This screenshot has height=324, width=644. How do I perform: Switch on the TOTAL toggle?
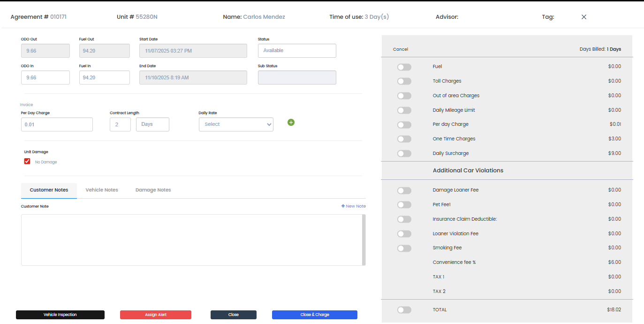[x=404, y=310]
